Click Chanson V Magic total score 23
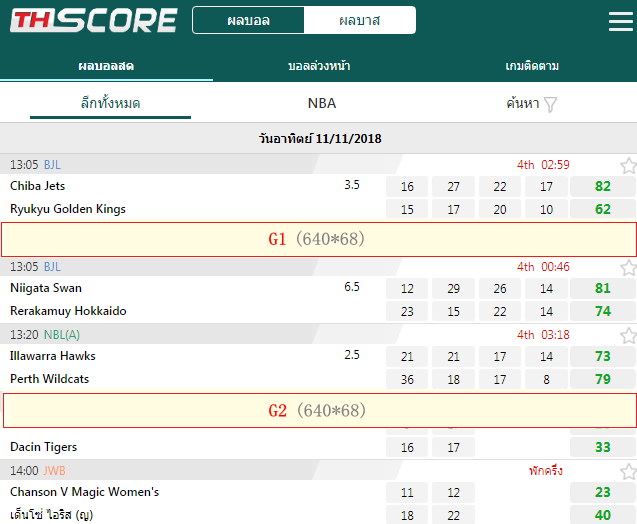The width and height of the screenshot is (637, 524). click(602, 492)
